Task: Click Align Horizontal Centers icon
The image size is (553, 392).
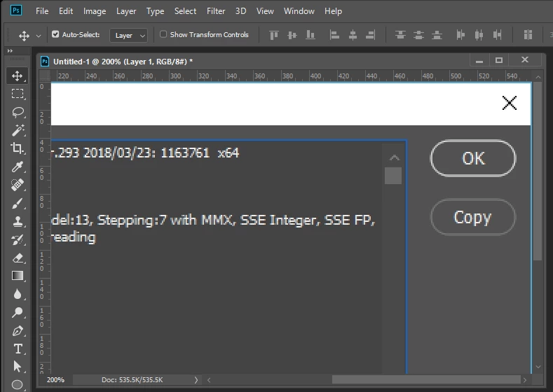Action: click(353, 35)
